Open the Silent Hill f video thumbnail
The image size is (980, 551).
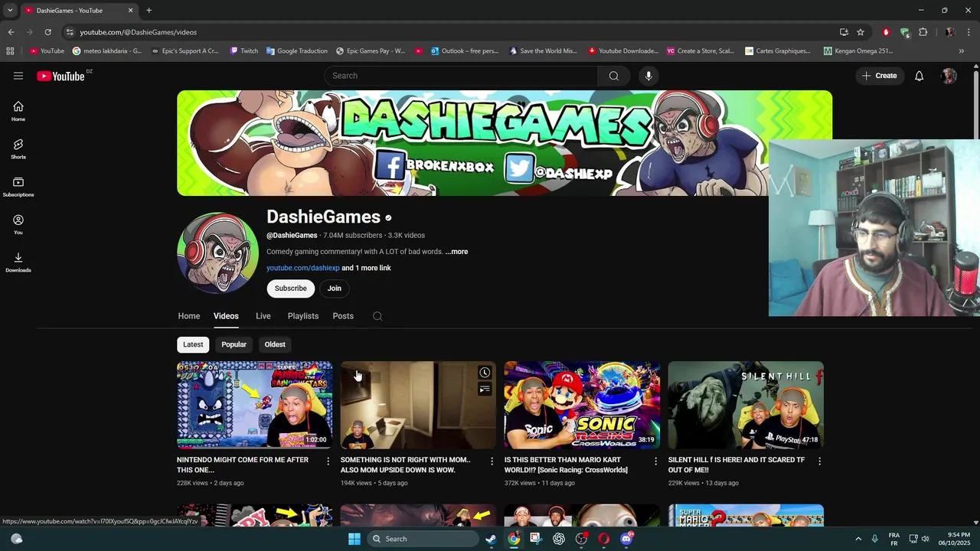click(746, 405)
